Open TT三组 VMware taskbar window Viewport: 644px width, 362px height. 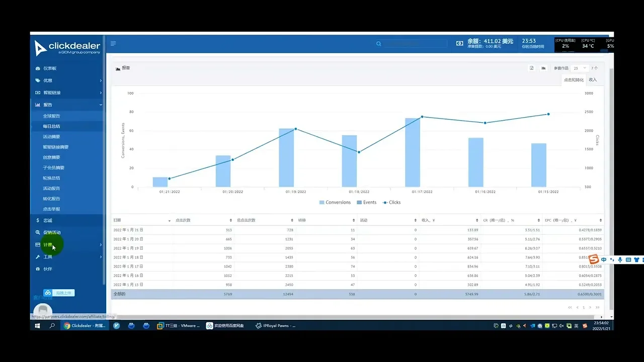coord(179,326)
